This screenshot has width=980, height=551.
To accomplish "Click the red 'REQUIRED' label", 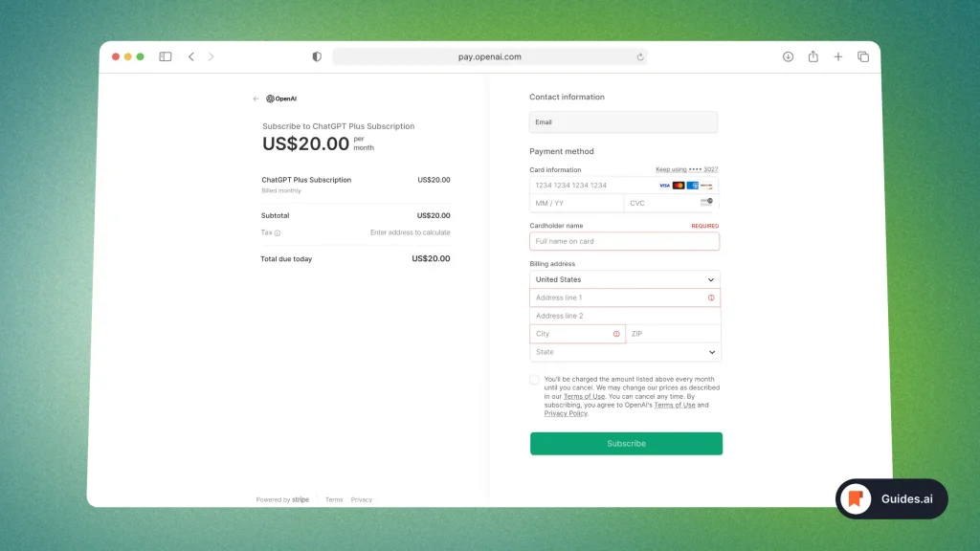I will point(705,226).
